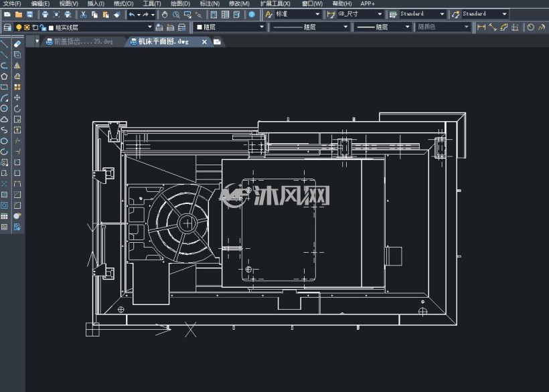
Task: Open the 修改(M) menu
Action: (x=239, y=3)
